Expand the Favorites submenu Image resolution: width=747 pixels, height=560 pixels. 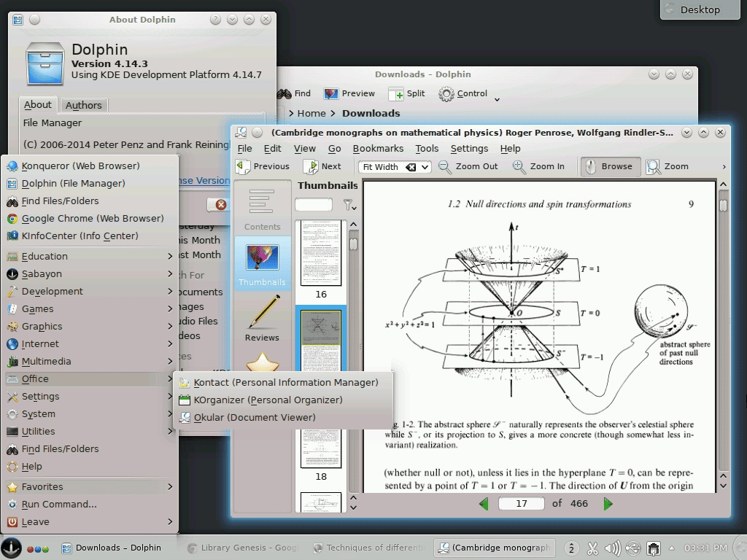[90, 486]
